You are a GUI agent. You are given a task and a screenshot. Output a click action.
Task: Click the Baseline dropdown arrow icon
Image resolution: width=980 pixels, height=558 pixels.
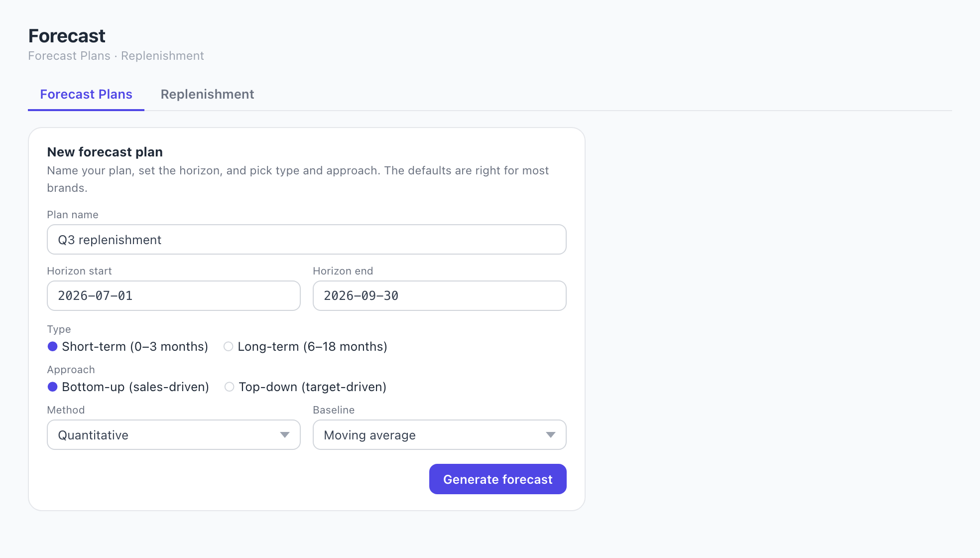(551, 435)
